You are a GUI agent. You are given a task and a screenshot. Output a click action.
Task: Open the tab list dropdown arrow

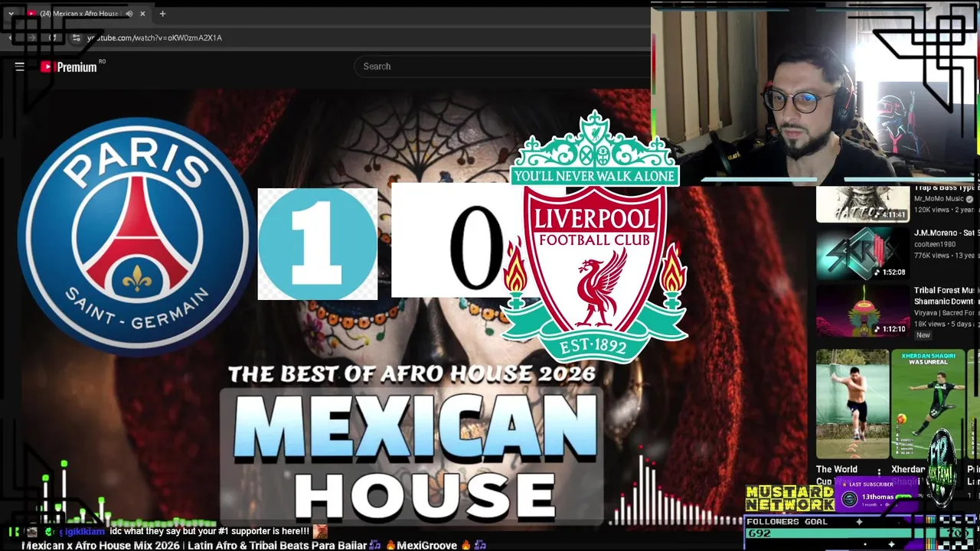tap(11, 14)
